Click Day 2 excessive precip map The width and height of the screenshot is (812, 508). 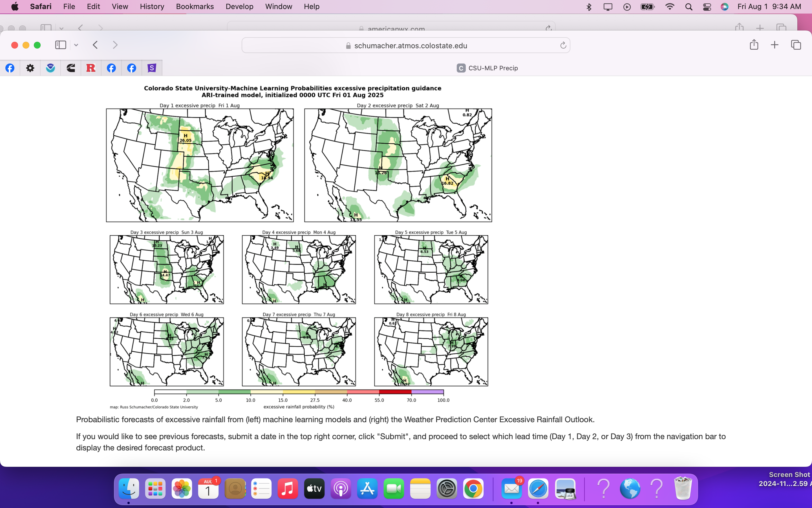pos(398,165)
